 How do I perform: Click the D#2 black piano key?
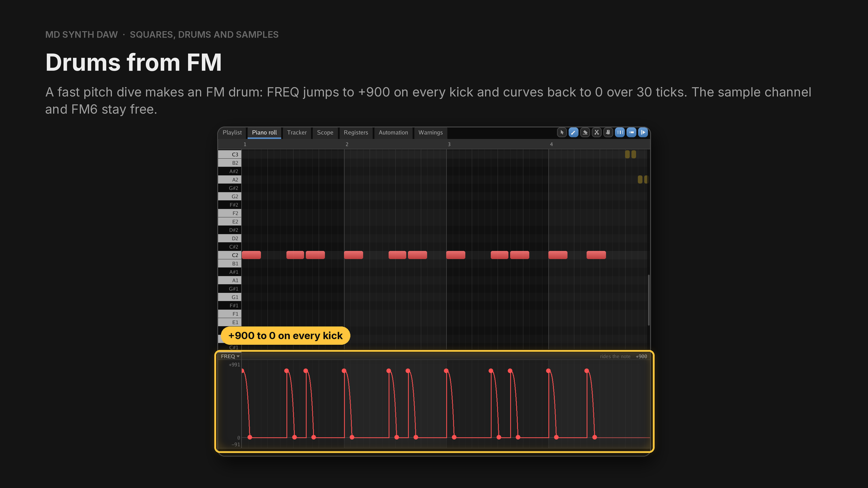pyautogui.click(x=230, y=230)
